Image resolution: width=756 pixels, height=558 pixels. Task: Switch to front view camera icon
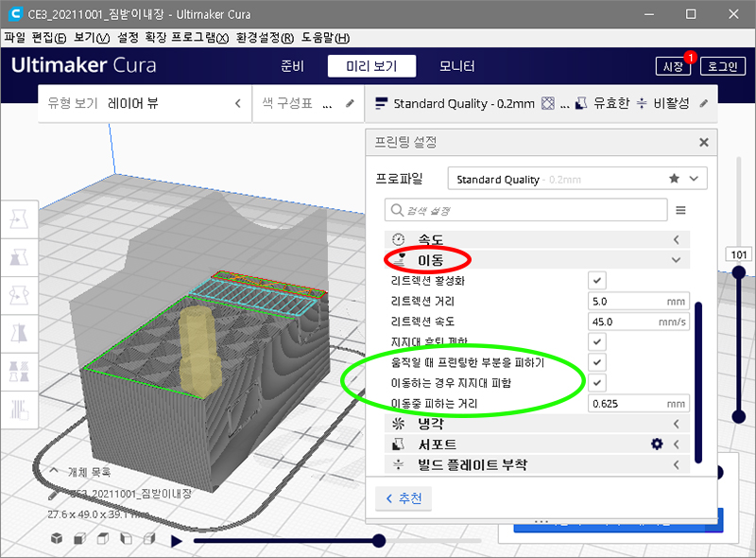[80, 538]
